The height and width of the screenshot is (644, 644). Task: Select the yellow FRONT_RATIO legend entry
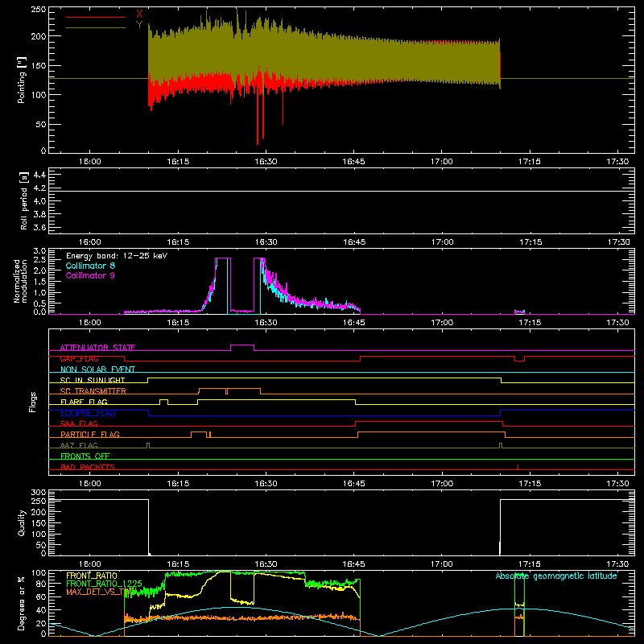[92, 576]
